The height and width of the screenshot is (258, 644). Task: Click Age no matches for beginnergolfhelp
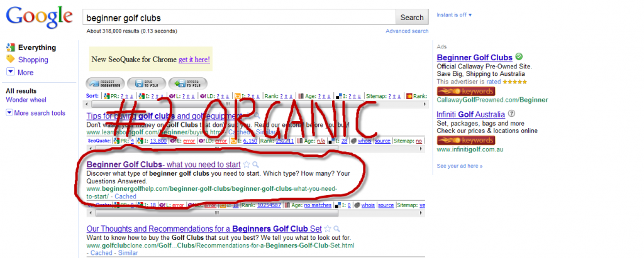(x=318, y=205)
